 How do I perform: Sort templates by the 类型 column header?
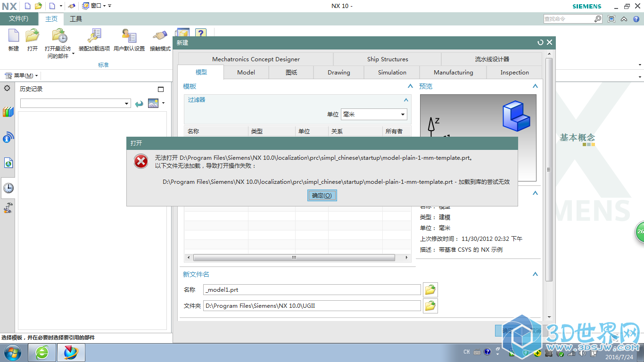click(x=272, y=131)
